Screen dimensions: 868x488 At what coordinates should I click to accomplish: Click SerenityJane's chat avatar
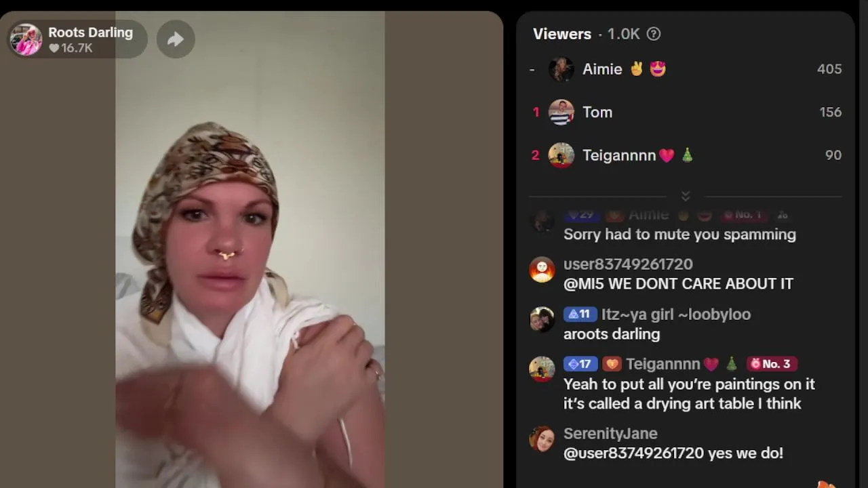tap(542, 439)
